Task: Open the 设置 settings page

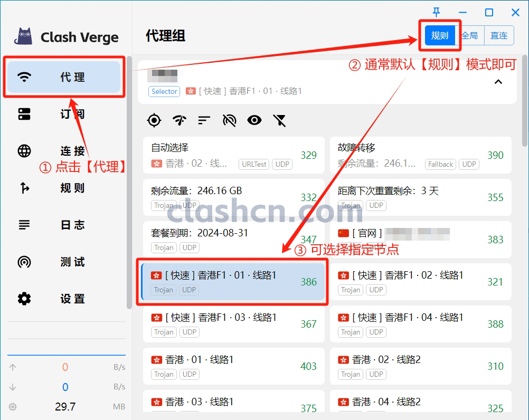Action: [64, 299]
